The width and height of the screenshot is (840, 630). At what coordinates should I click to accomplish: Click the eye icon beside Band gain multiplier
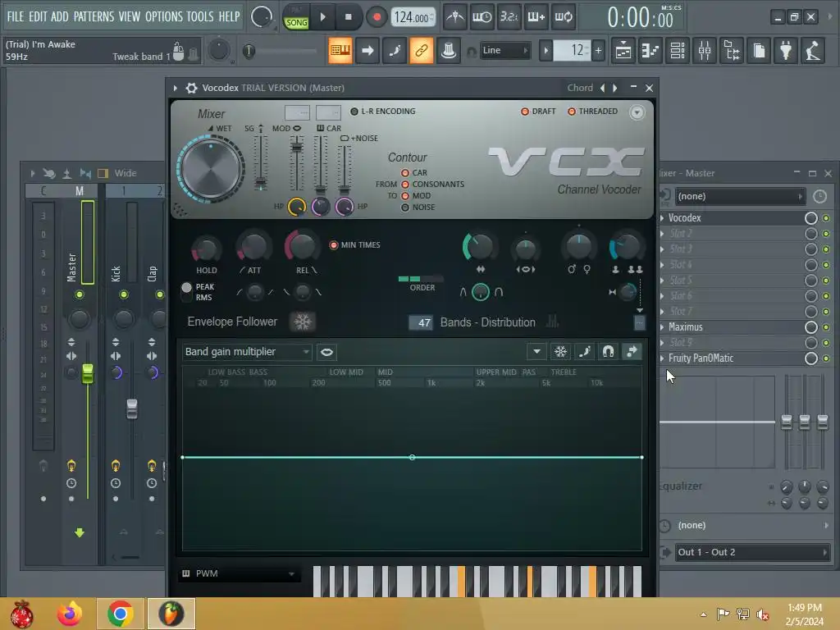click(326, 352)
